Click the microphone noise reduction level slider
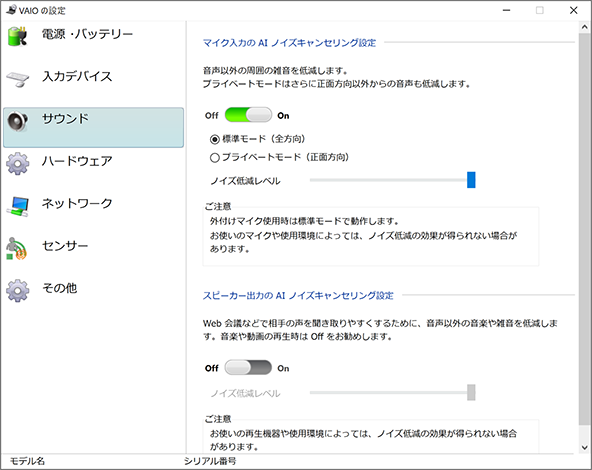 (392, 180)
